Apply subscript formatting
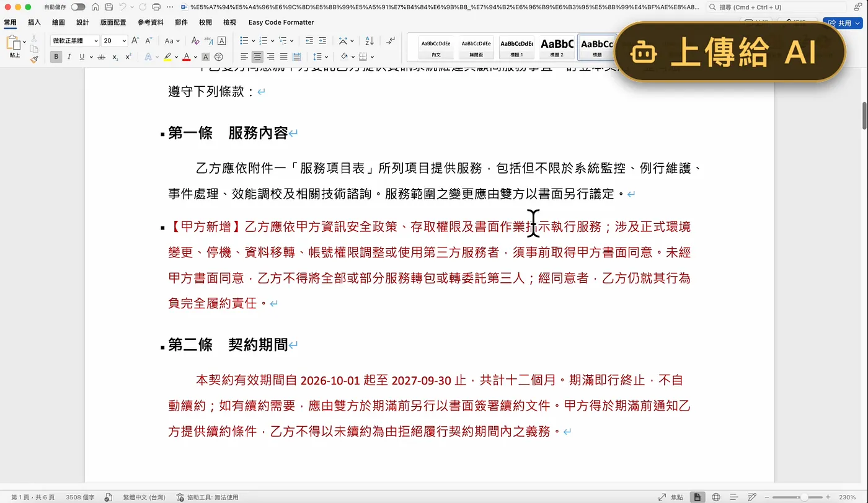Image resolution: width=868 pixels, height=503 pixels. [115, 56]
